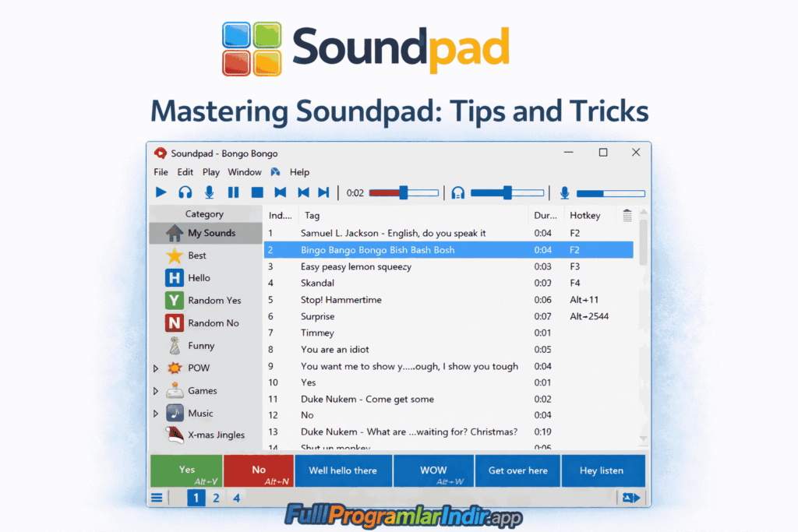The image size is (798, 532).
Task: Expand the Games category
Action: pos(156,390)
